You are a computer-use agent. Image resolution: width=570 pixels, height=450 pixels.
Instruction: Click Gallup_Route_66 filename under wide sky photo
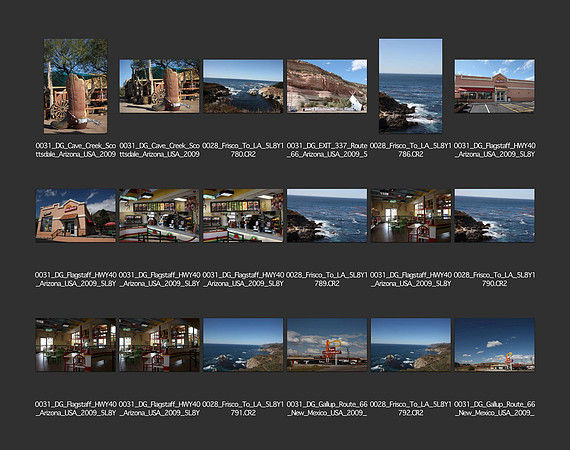coord(494,409)
